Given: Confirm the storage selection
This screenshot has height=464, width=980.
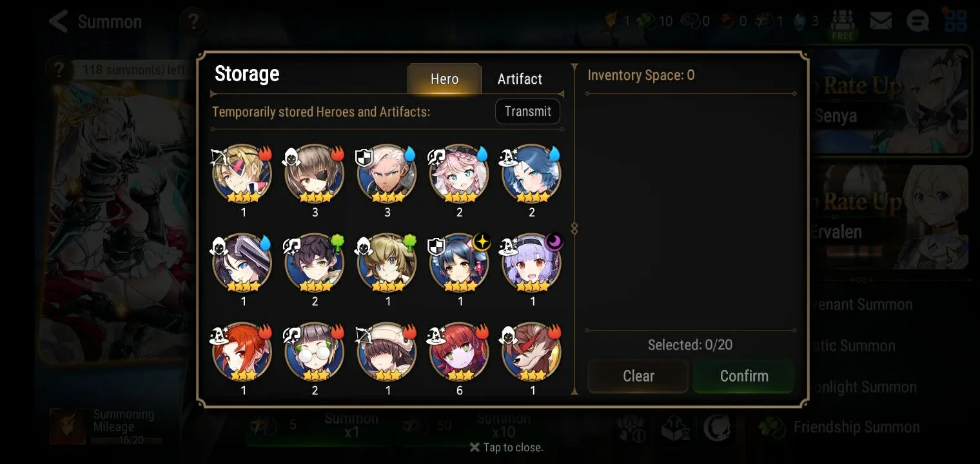Looking at the screenshot, I should pos(743,376).
